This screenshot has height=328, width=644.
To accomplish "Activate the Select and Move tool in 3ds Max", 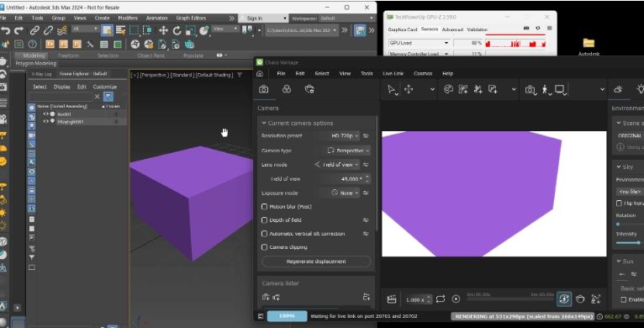I will pyautogui.click(x=163, y=30).
